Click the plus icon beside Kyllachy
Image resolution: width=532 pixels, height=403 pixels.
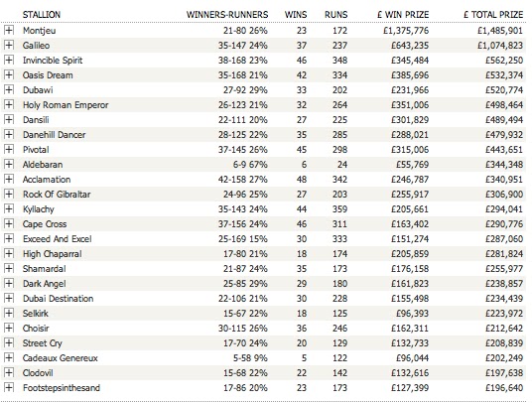(x=9, y=209)
